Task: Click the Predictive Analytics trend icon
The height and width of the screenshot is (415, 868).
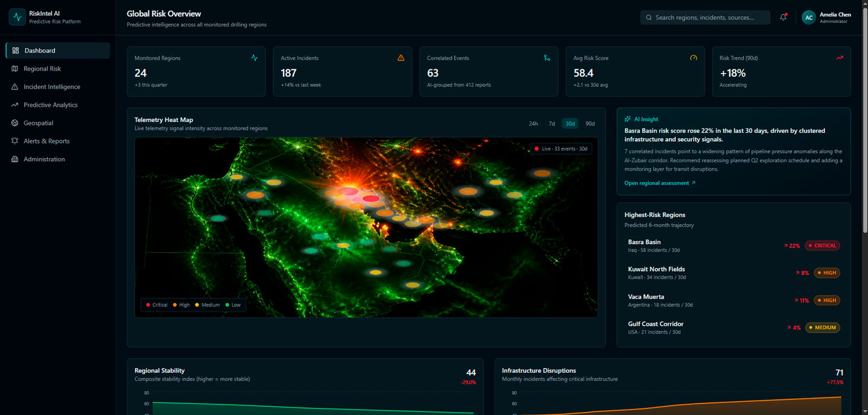Action: pyautogui.click(x=15, y=105)
